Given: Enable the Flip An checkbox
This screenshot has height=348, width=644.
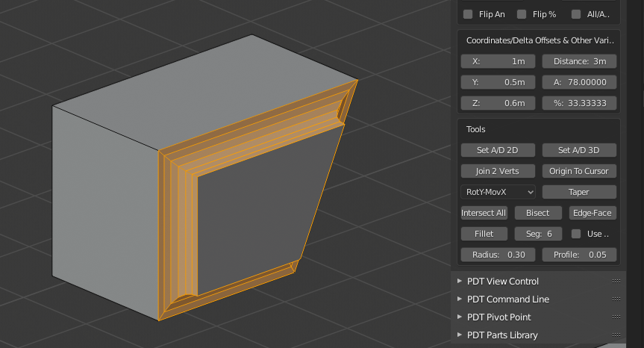Looking at the screenshot, I should tap(468, 13).
